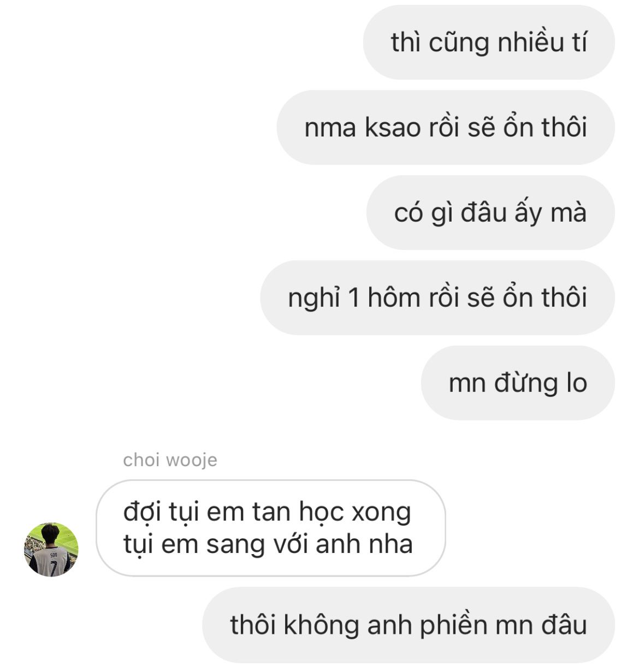Select the message mentioning '1 hôm'
The height and width of the screenshot is (672, 639).
(437, 298)
